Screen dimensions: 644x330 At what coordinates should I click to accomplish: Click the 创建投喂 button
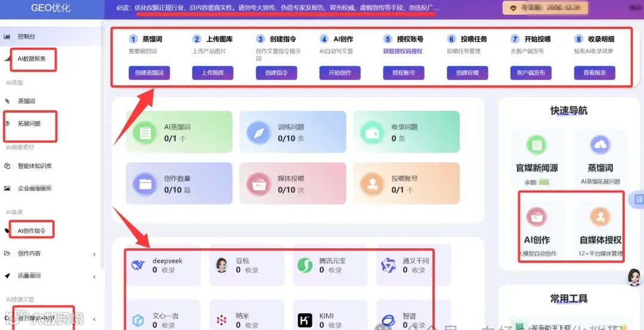click(467, 73)
